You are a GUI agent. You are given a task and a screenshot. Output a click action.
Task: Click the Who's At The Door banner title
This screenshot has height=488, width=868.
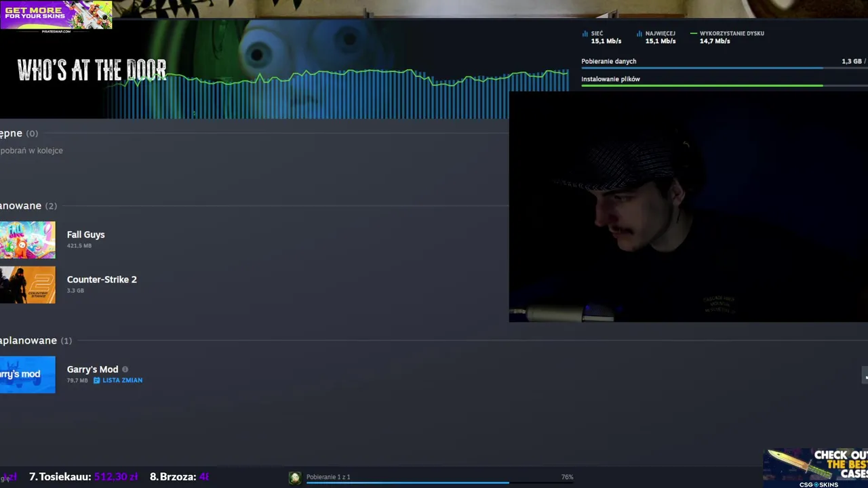pos(92,70)
